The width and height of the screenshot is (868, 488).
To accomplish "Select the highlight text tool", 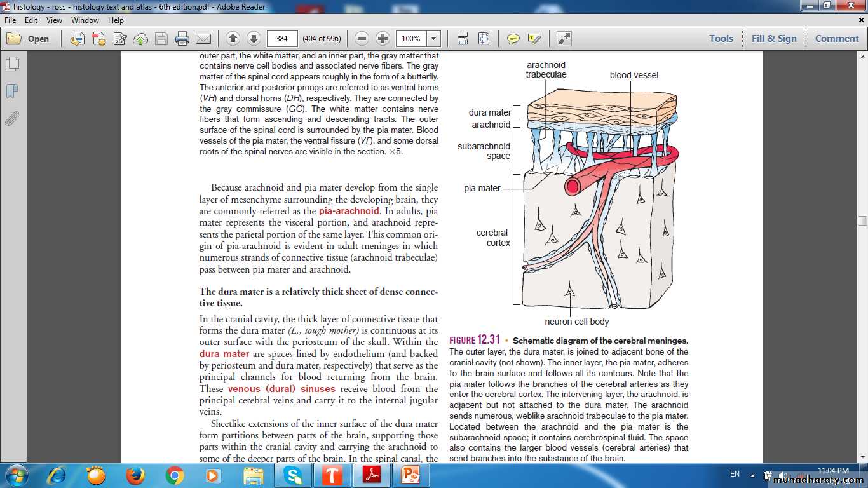I will click(x=534, y=39).
